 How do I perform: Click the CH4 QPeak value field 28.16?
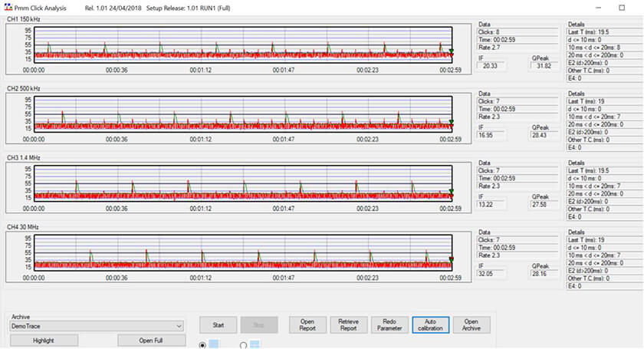tap(542, 272)
